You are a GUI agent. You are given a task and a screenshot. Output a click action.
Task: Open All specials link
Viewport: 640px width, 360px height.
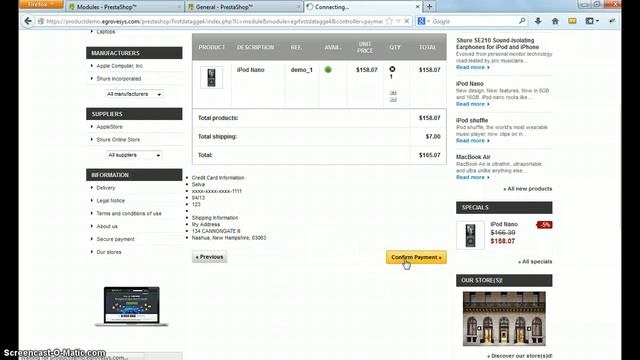pos(535,262)
